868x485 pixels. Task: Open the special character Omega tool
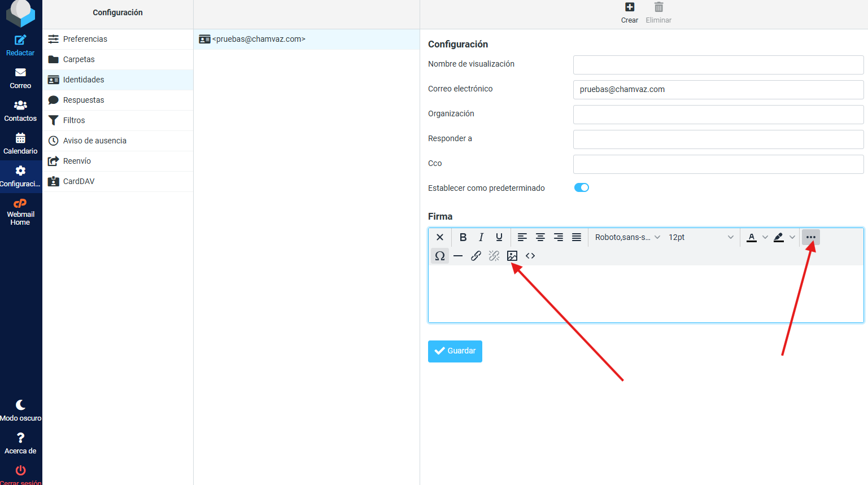[x=440, y=256]
